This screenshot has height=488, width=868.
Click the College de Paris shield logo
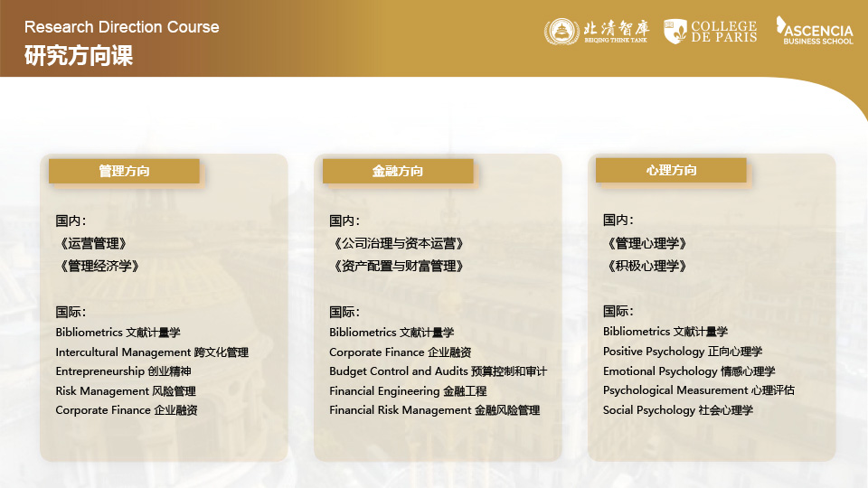(x=675, y=32)
